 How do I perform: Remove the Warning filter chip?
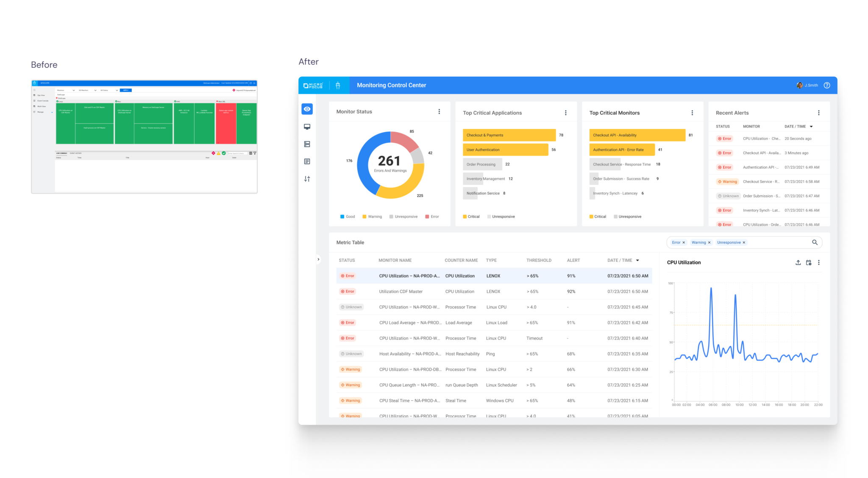tap(709, 243)
